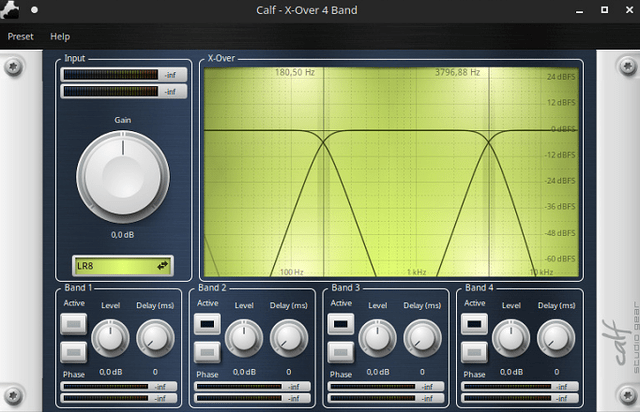Screen dimensions: 640x412
Task: Click the round dot button in title bar
Action: (x=34, y=10)
